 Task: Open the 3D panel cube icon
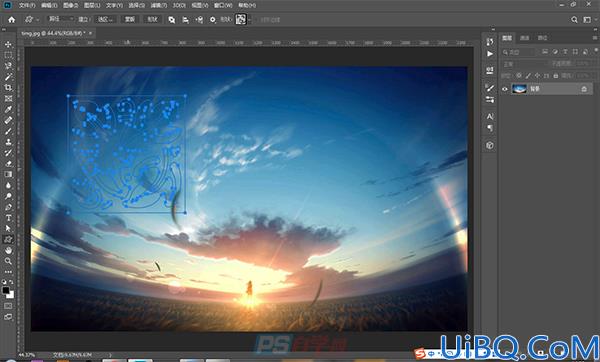(x=490, y=145)
